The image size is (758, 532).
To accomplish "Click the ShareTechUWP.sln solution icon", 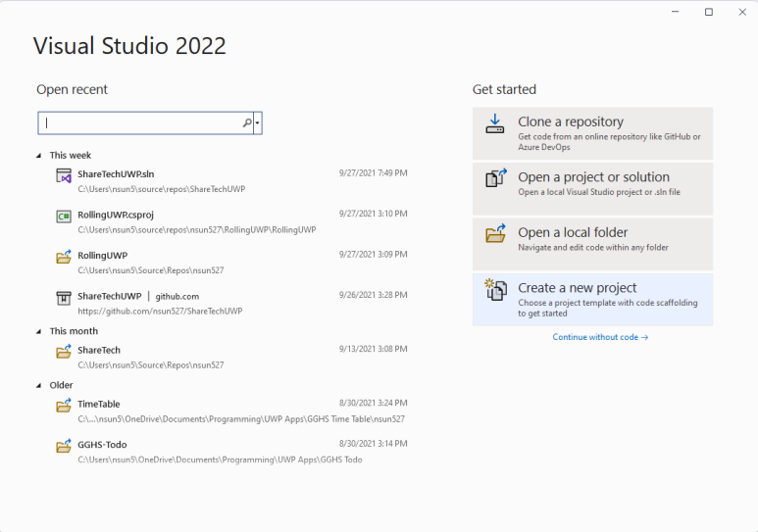I will pyautogui.click(x=64, y=176).
